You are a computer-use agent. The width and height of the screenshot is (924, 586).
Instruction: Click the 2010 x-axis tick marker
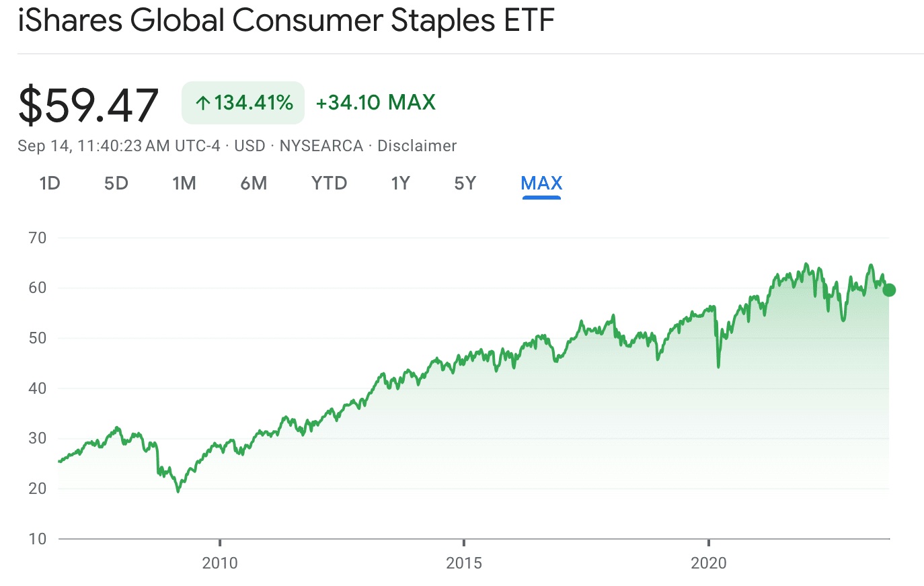click(220, 543)
